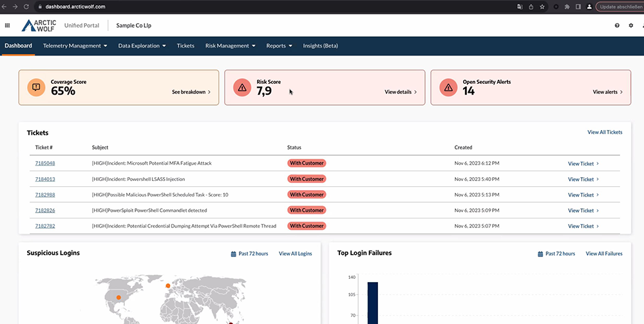Click the Coverage Score orange icon

[x=36, y=87]
